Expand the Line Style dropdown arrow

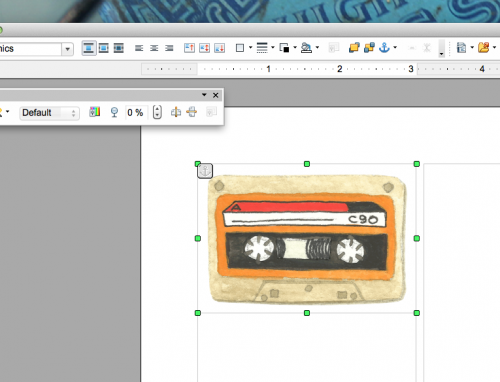click(273, 48)
